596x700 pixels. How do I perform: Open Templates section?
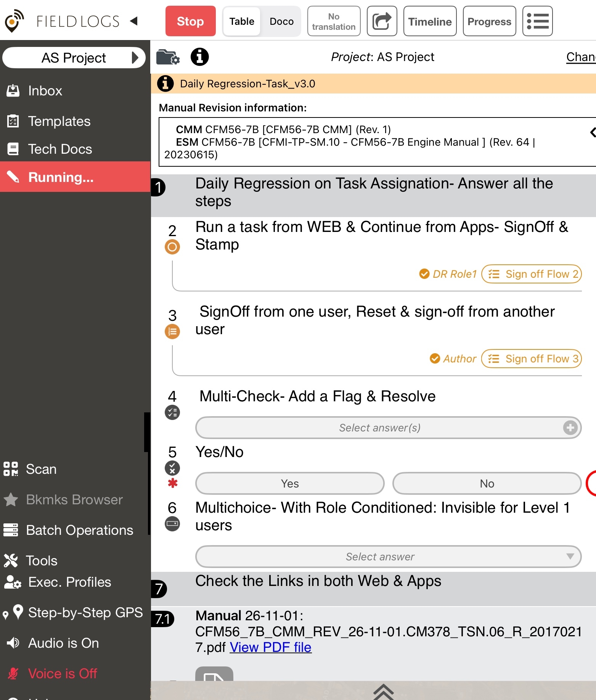tap(59, 121)
